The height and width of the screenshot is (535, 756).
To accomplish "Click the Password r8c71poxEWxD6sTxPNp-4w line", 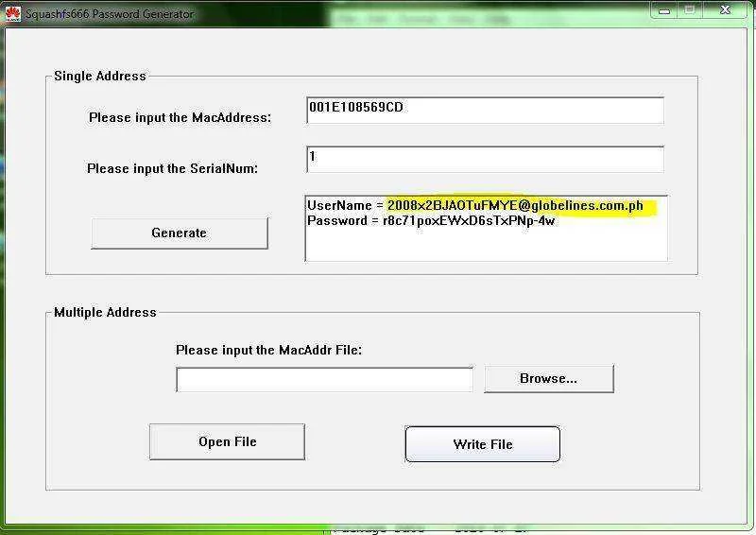I will pos(431,221).
